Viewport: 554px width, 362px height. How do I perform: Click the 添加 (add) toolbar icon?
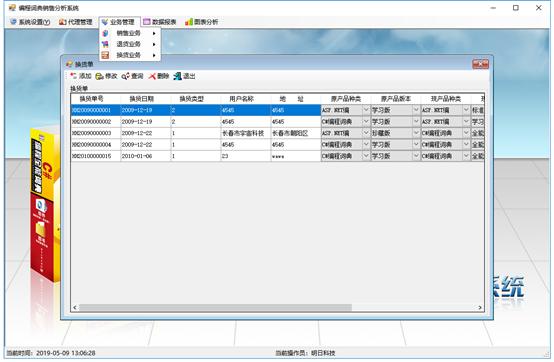[x=73, y=76]
